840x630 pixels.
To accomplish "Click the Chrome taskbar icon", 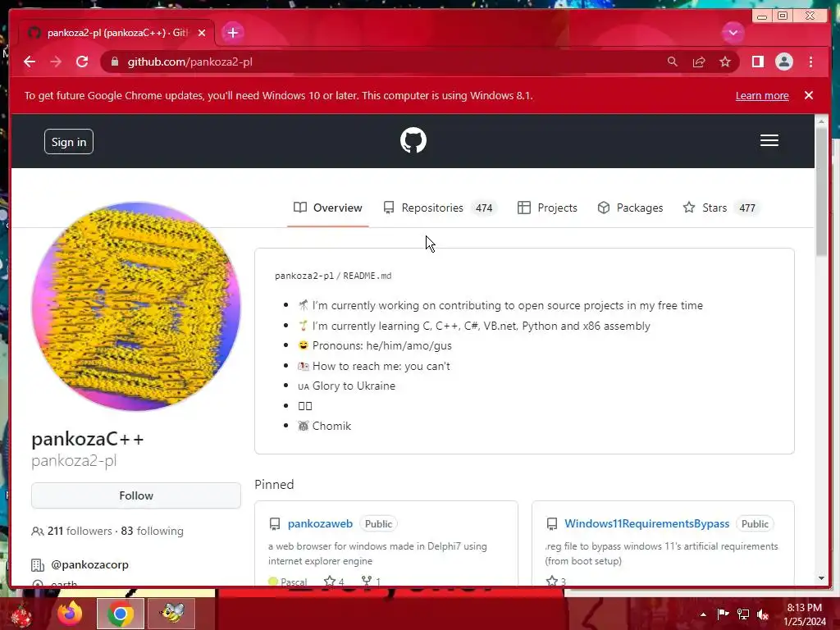I will pos(121,614).
